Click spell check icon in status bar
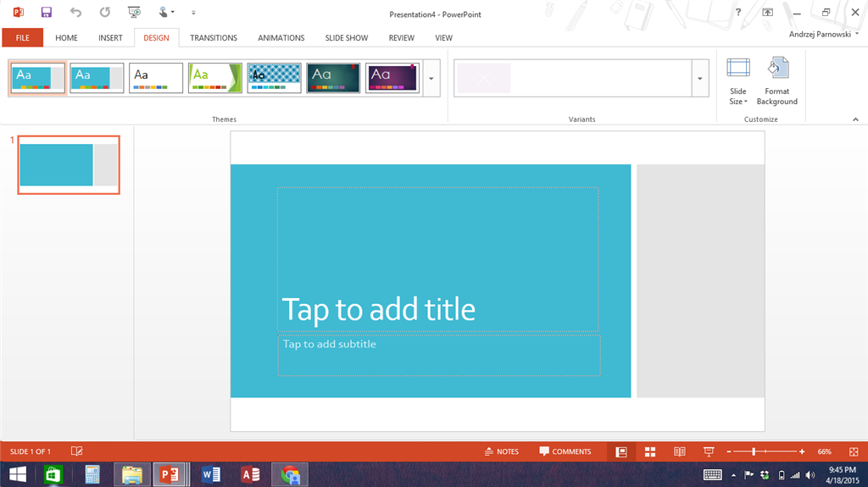The width and height of the screenshot is (868, 487). click(x=77, y=451)
